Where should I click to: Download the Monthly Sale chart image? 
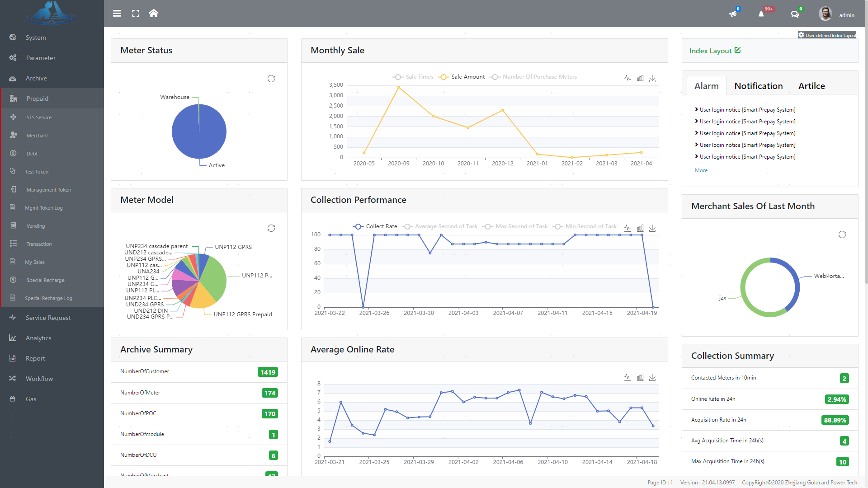click(x=652, y=79)
